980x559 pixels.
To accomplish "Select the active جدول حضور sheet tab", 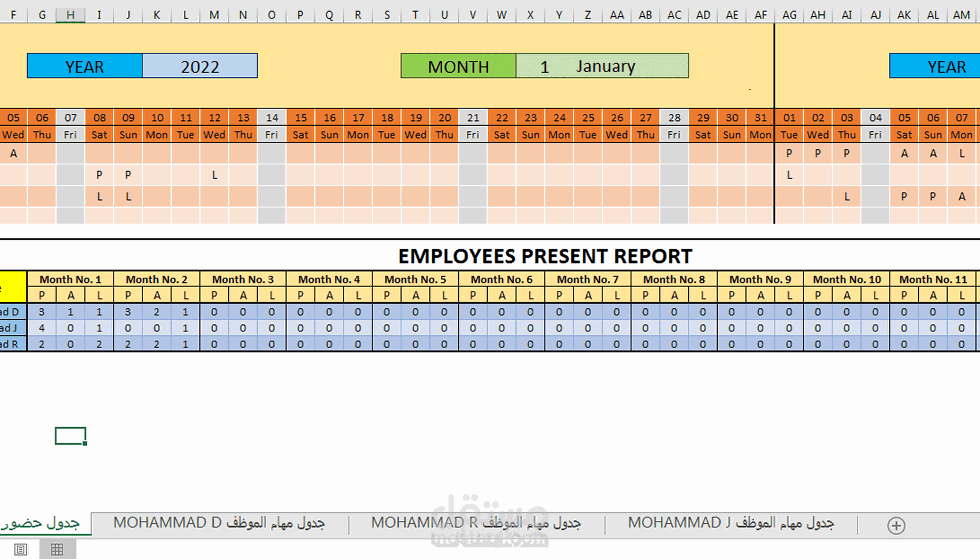I will [43, 523].
